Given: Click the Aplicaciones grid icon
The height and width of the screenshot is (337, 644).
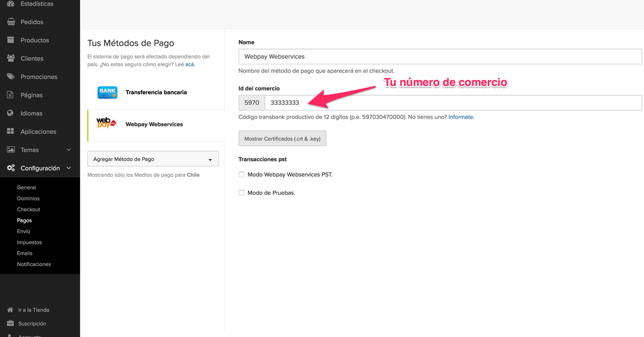Looking at the screenshot, I should (x=11, y=132).
